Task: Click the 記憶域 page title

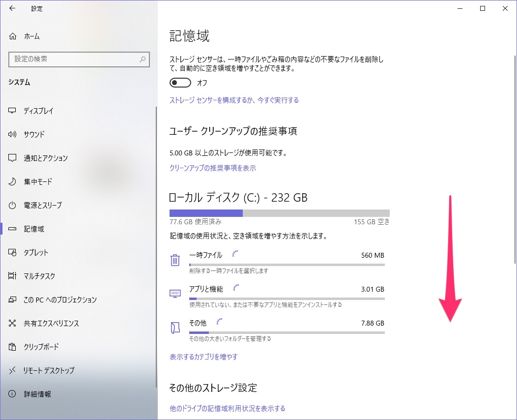Action: pos(190,36)
